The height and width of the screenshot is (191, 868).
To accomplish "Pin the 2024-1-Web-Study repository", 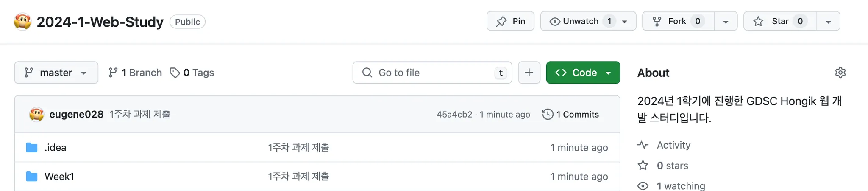I will tap(510, 21).
